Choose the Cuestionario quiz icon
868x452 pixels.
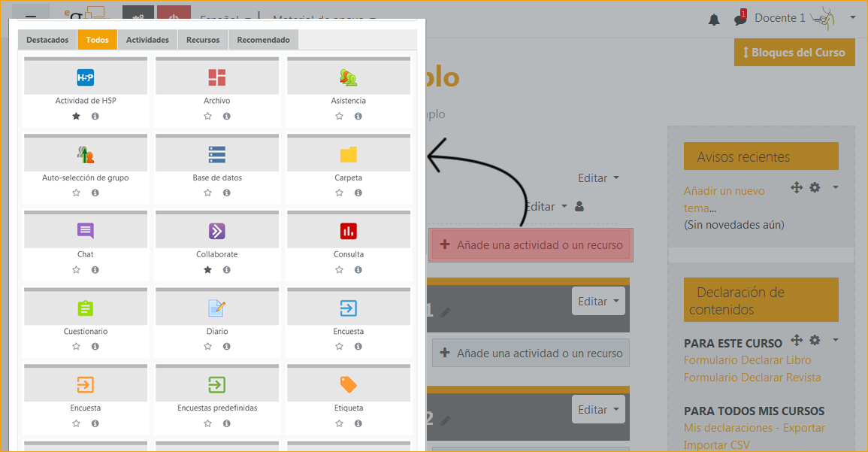point(86,308)
